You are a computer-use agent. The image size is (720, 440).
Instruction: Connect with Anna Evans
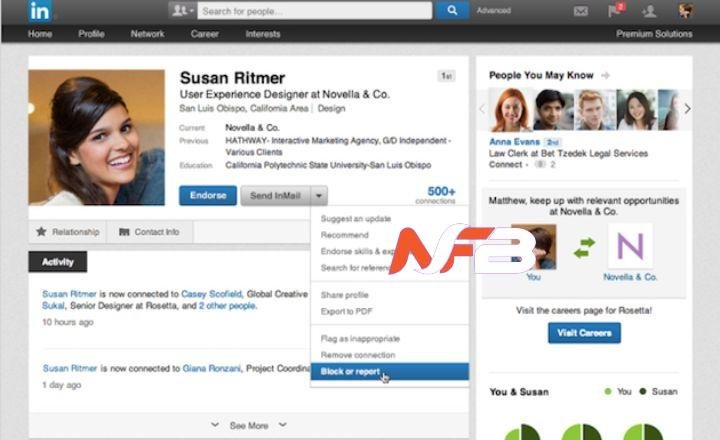(x=505, y=164)
